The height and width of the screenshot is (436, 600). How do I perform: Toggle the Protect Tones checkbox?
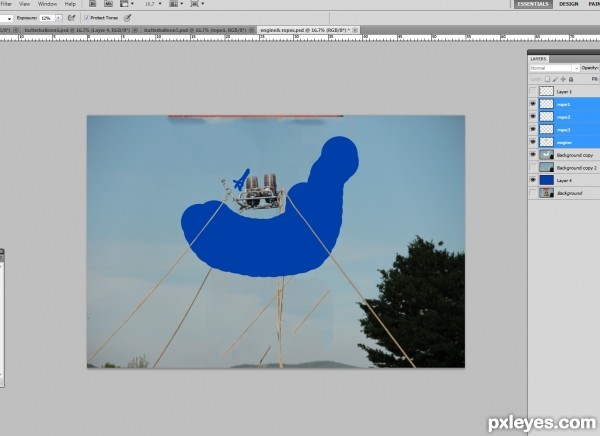click(x=86, y=18)
